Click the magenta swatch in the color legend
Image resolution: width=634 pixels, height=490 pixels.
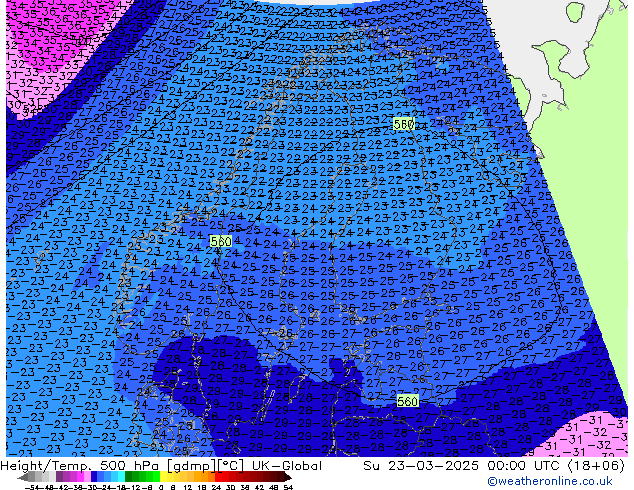[80, 478]
